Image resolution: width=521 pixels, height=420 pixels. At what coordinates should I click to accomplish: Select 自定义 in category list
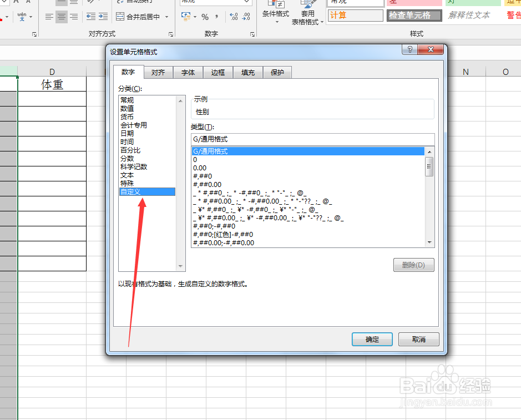point(147,192)
